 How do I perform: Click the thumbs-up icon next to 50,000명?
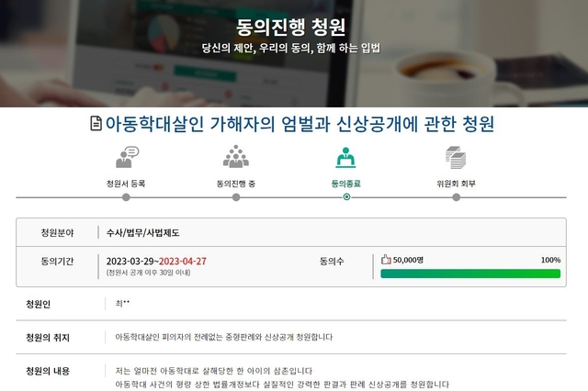pos(386,260)
